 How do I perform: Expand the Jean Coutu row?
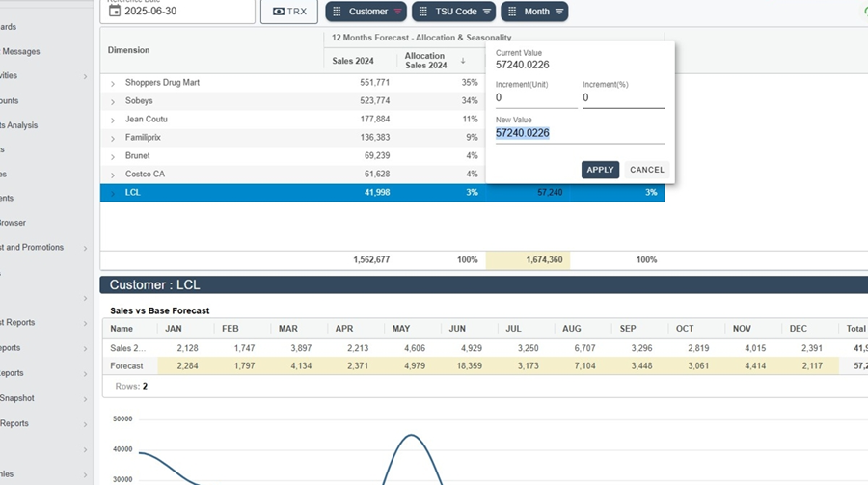coord(113,120)
